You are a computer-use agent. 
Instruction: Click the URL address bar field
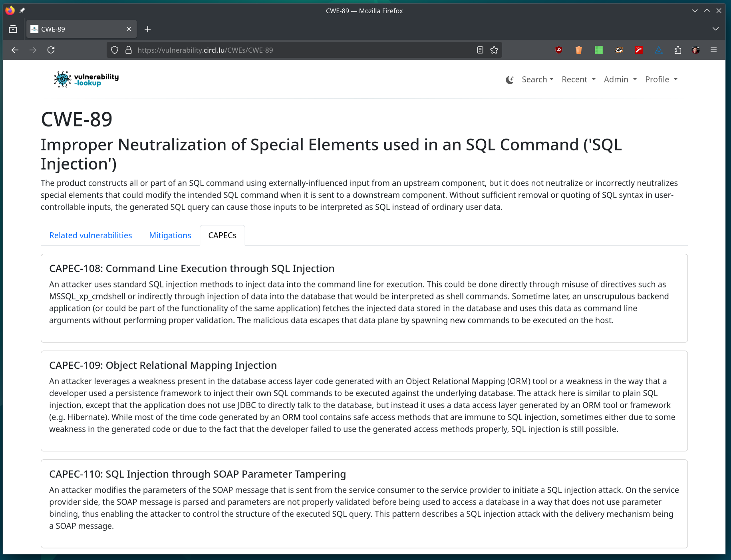tap(304, 50)
